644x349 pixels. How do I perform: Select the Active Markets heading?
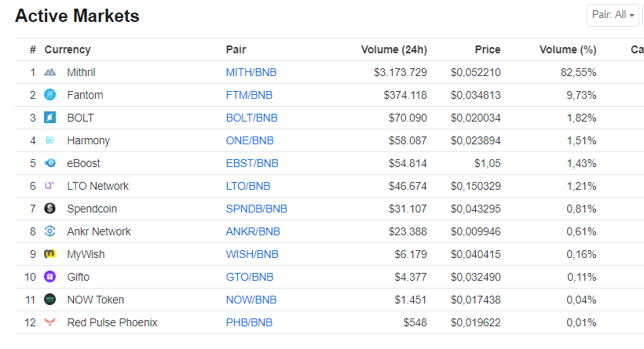pyautogui.click(x=77, y=16)
